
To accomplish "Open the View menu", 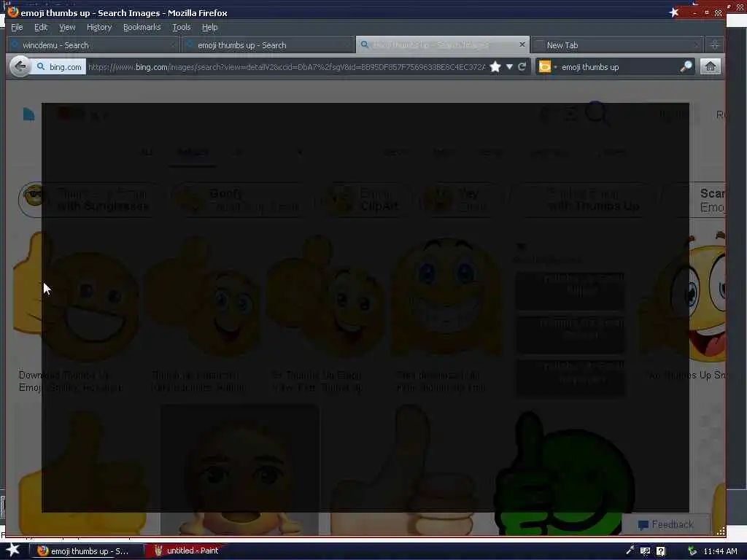I will point(67,27).
